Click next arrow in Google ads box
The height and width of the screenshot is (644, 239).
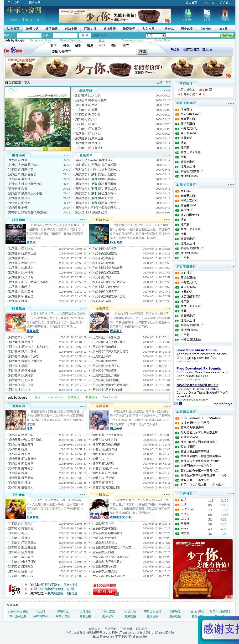180,404
